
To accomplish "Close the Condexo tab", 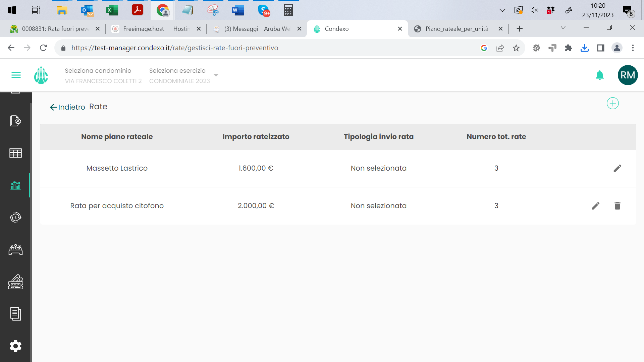I will (400, 29).
